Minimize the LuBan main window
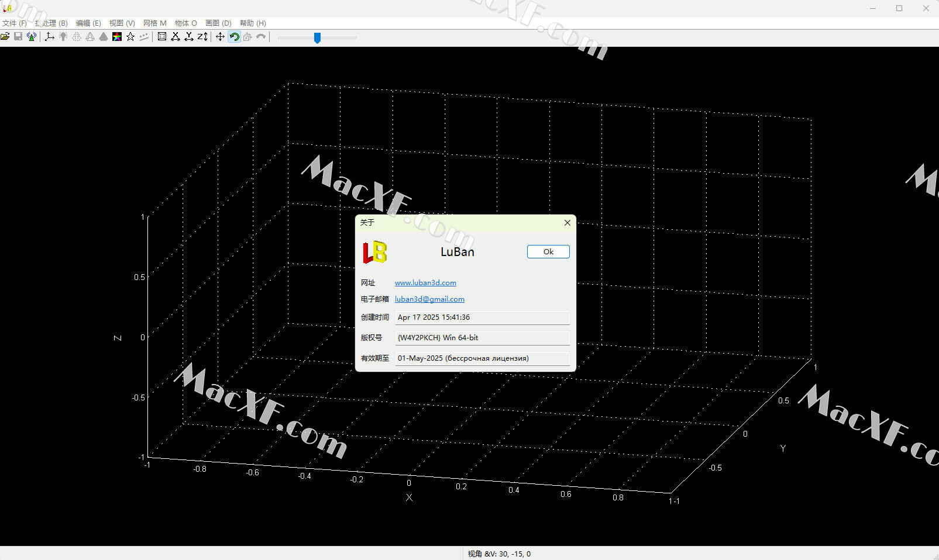This screenshot has width=939, height=560. point(873,8)
